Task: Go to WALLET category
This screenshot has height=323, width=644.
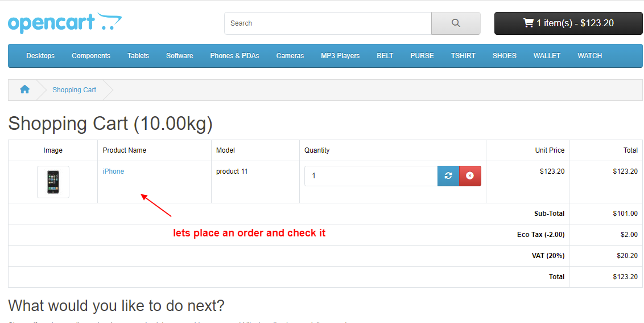Action: 547,56
